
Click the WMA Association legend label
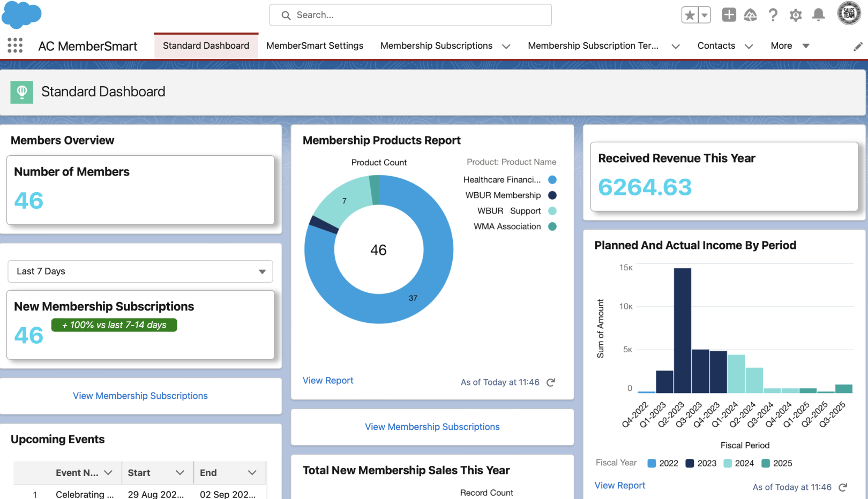point(507,226)
